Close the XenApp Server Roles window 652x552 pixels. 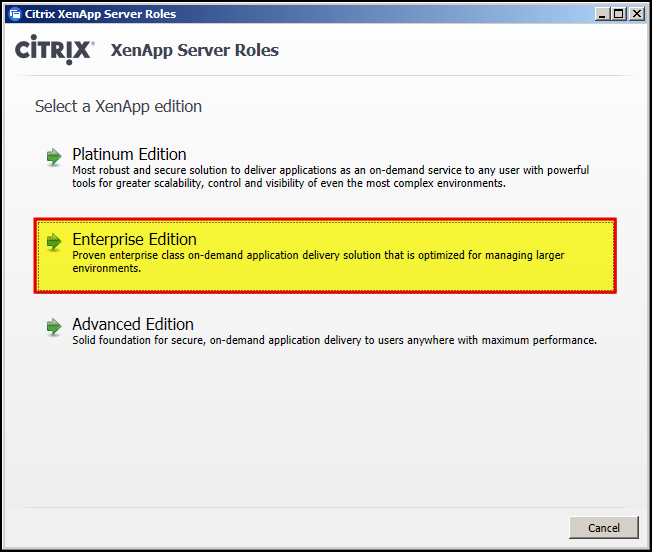pyautogui.click(x=637, y=14)
